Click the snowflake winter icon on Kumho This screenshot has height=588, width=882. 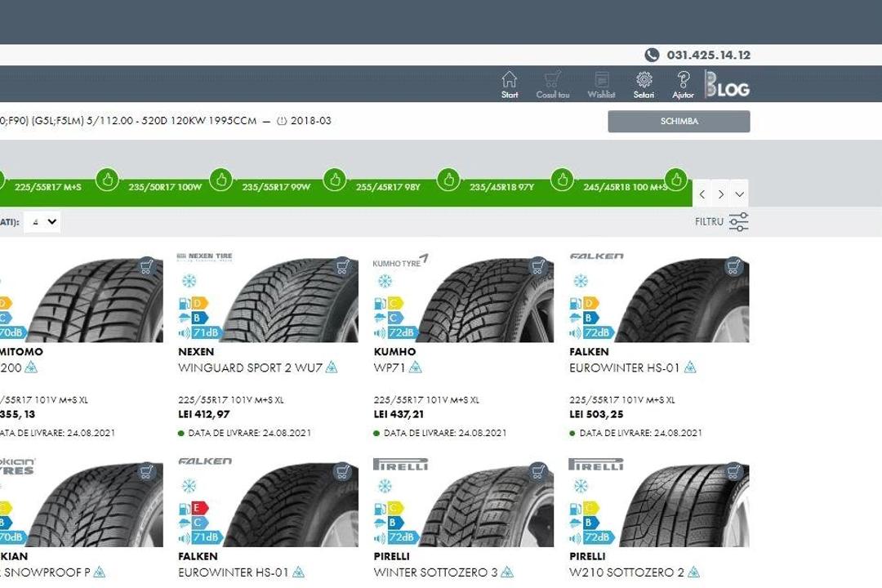[x=384, y=281]
